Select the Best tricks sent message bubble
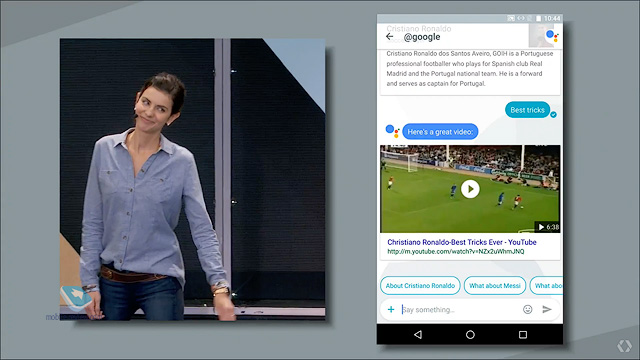Screen dimensions: 640x360 [527, 110]
